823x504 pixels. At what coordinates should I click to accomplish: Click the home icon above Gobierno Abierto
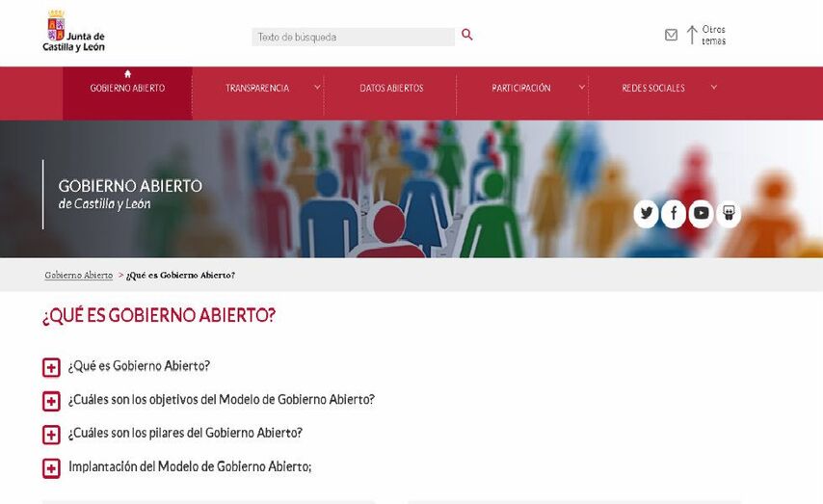(x=127, y=74)
